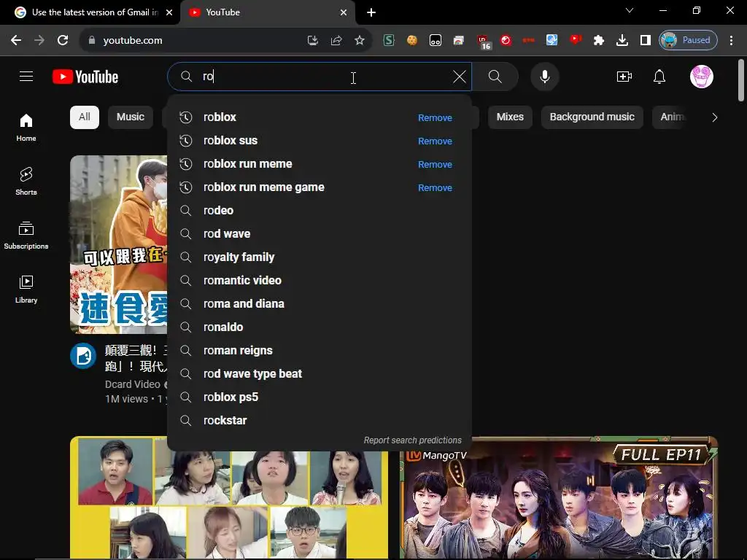Click the page vertical scrollbar
Viewport: 747px width, 560px height.
[741, 80]
